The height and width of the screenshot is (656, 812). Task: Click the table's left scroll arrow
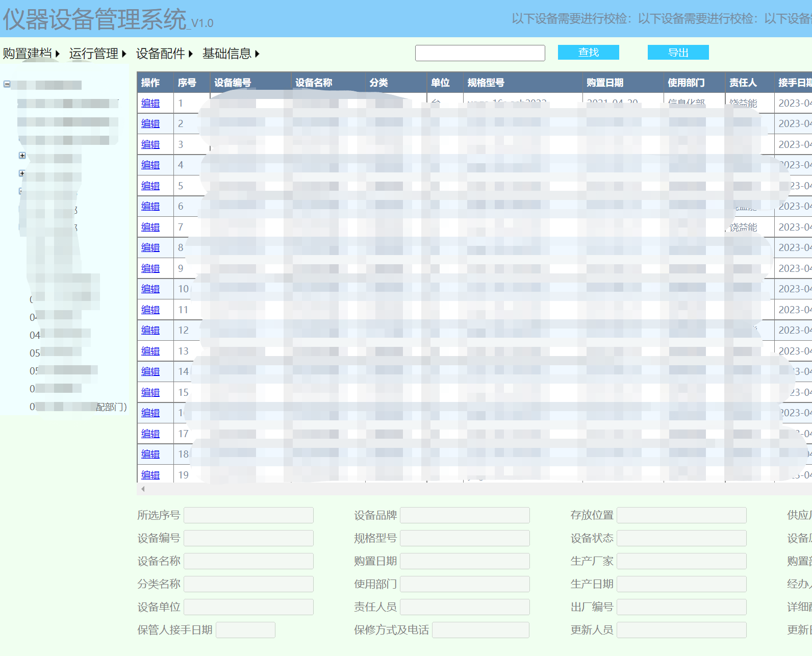click(143, 489)
